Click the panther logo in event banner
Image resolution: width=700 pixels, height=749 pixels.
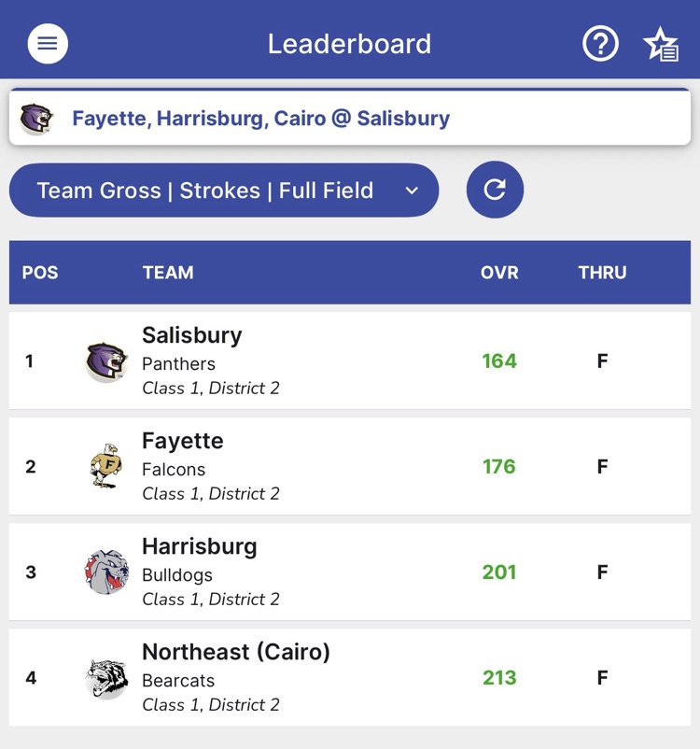[36, 119]
